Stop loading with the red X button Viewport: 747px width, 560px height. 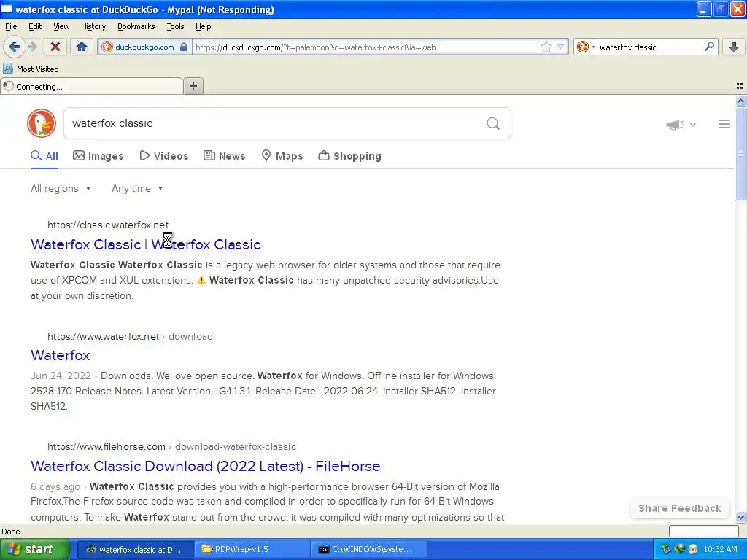55,47
